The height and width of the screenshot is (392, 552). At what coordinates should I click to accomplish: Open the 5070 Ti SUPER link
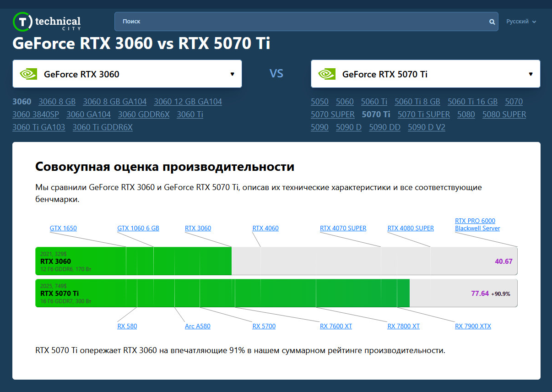[x=424, y=114]
